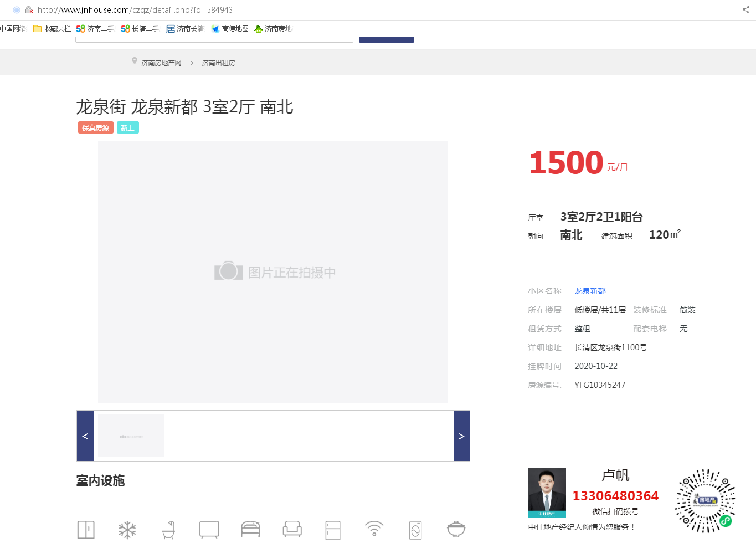Screen dimensions: 756x543
Task: Click the cooking pot facility icon
Action: pyautogui.click(x=456, y=530)
